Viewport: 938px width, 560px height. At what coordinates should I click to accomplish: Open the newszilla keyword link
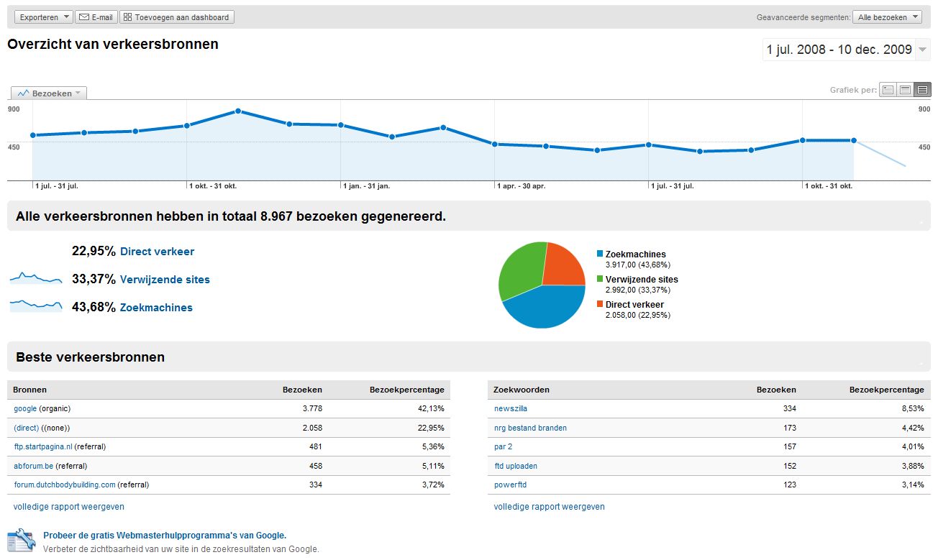pyautogui.click(x=511, y=409)
